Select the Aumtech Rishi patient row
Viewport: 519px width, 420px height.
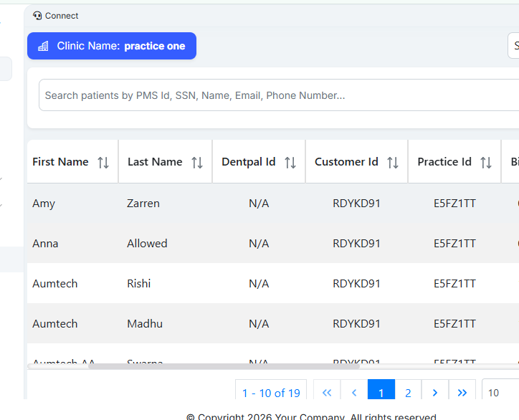coord(215,284)
